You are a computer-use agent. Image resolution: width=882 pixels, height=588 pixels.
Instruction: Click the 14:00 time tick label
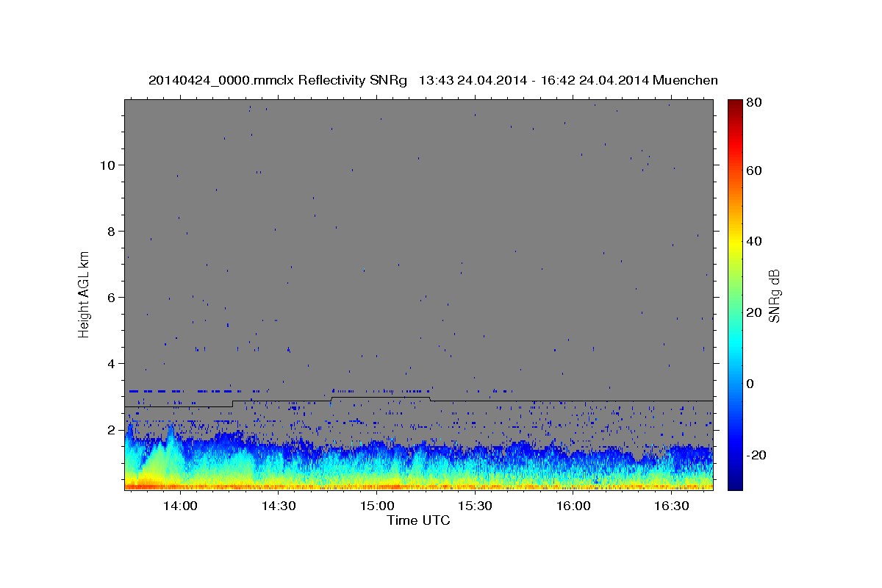179,506
